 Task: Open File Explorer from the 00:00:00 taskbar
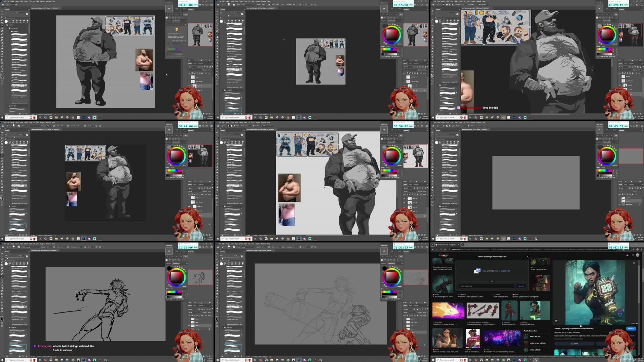pyautogui.click(x=56, y=118)
